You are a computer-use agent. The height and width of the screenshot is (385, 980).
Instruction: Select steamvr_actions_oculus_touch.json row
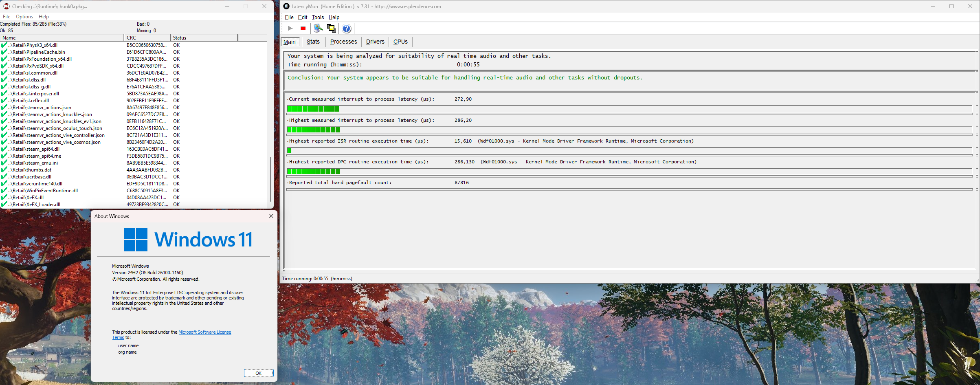[x=134, y=128]
